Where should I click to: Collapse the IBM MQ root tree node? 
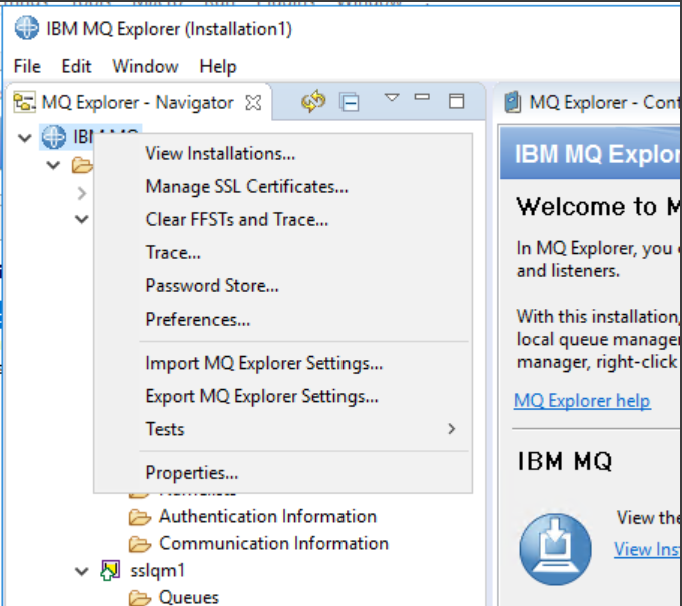(25, 138)
